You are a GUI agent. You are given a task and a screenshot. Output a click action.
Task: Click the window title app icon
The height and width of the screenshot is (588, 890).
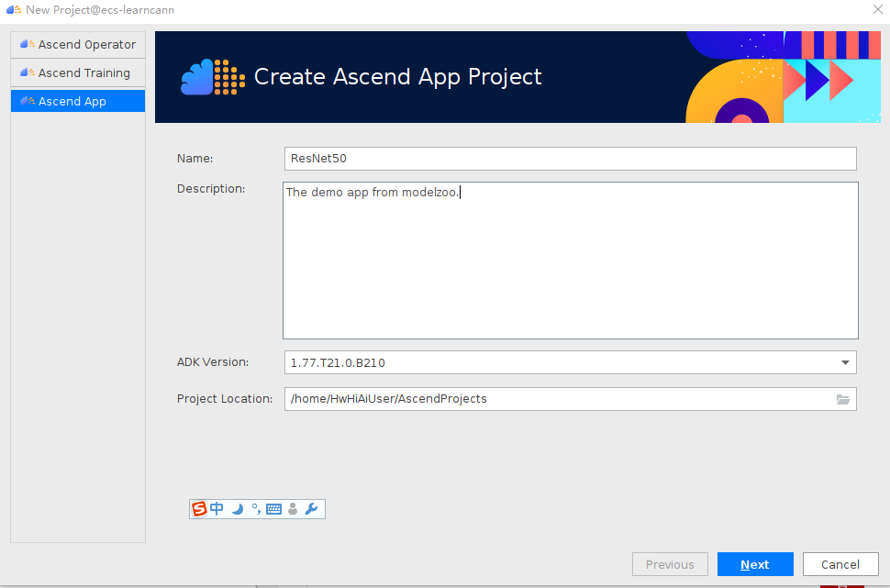click(14, 10)
